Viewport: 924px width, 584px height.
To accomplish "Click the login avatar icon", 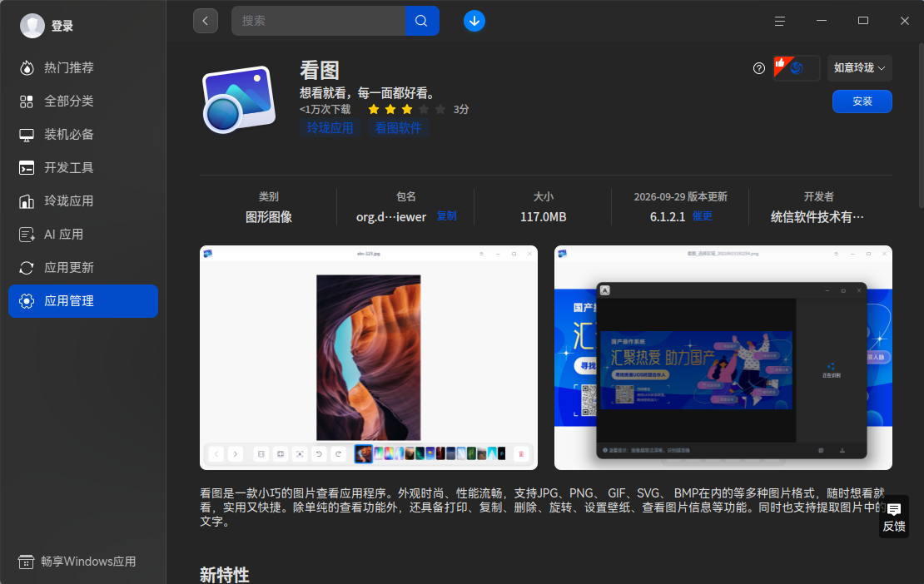I will tap(32, 26).
